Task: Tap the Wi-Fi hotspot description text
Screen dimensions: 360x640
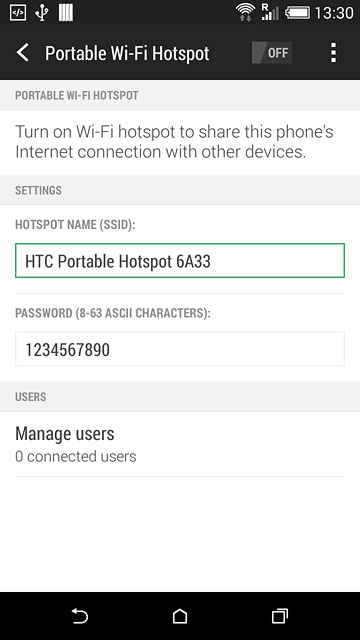Action: pyautogui.click(x=174, y=142)
